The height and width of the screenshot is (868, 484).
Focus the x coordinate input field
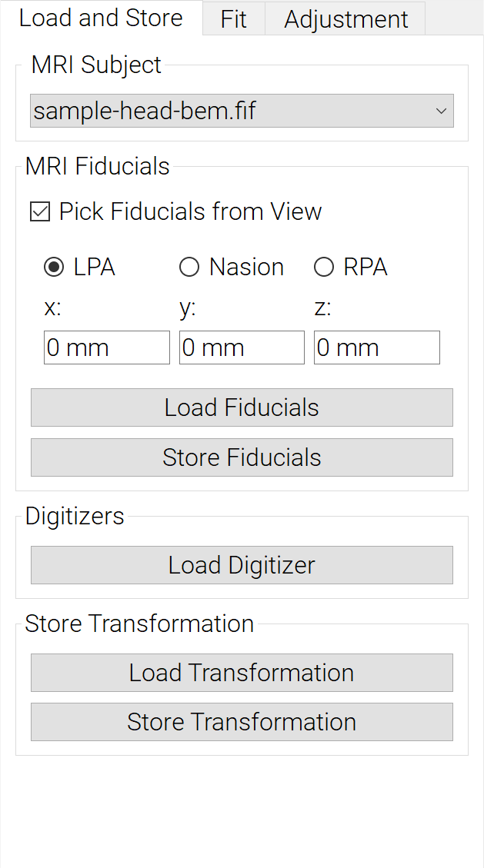tap(107, 348)
